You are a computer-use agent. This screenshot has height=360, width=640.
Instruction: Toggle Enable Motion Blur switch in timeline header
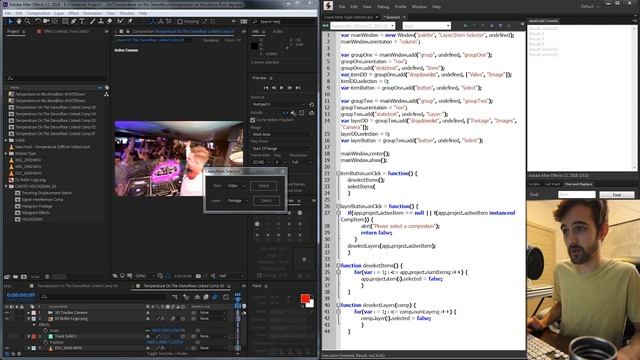tap(214, 297)
